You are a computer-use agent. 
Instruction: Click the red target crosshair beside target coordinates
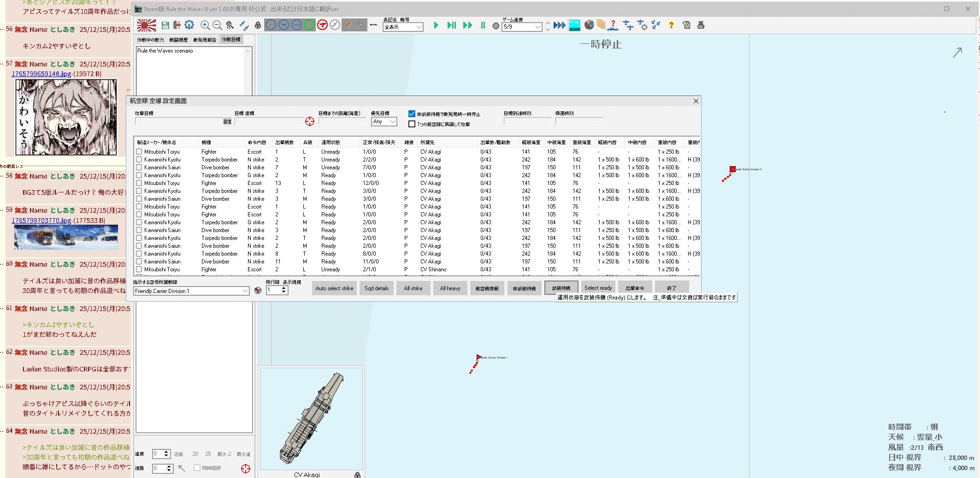click(310, 121)
